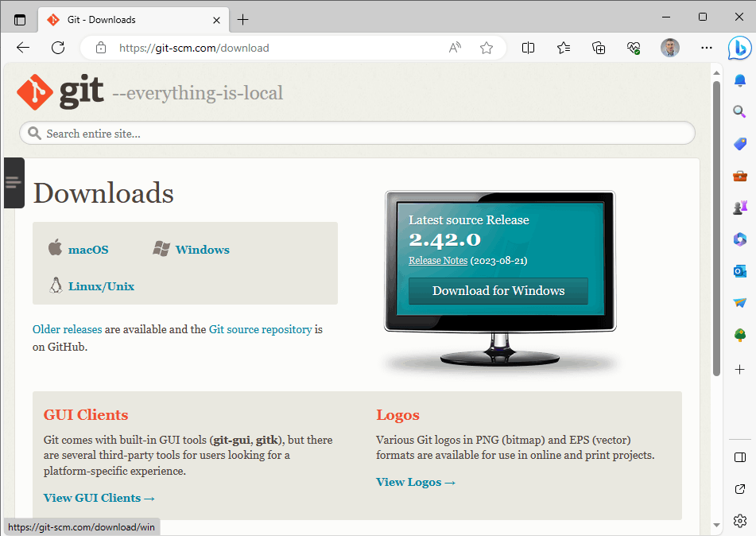Click the Logos heading

(397, 415)
